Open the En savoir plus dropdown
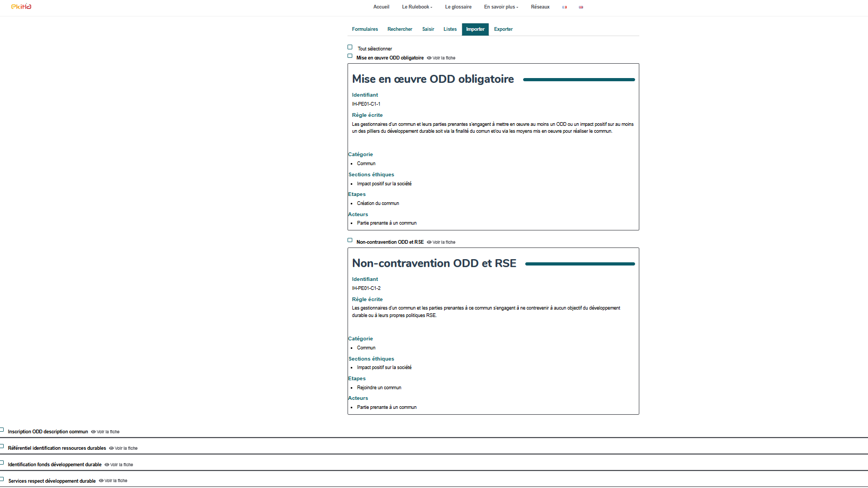Image resolution: width=868 pixels, height=488 pixels. click(x=501, y=7)
